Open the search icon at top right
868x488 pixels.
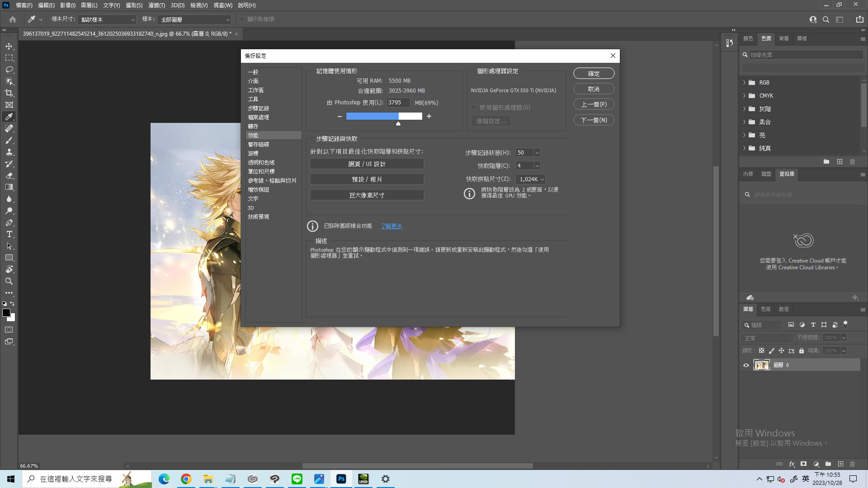coord(826,19)
